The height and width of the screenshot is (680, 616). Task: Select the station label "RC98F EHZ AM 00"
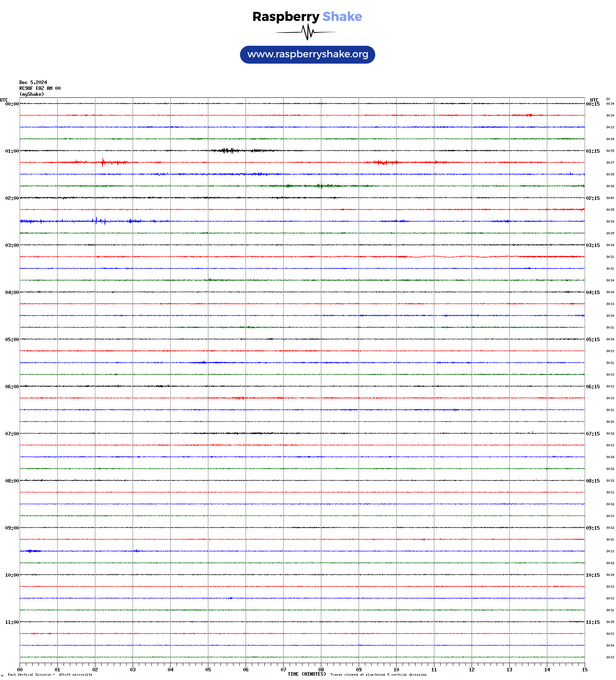[40, 88]
